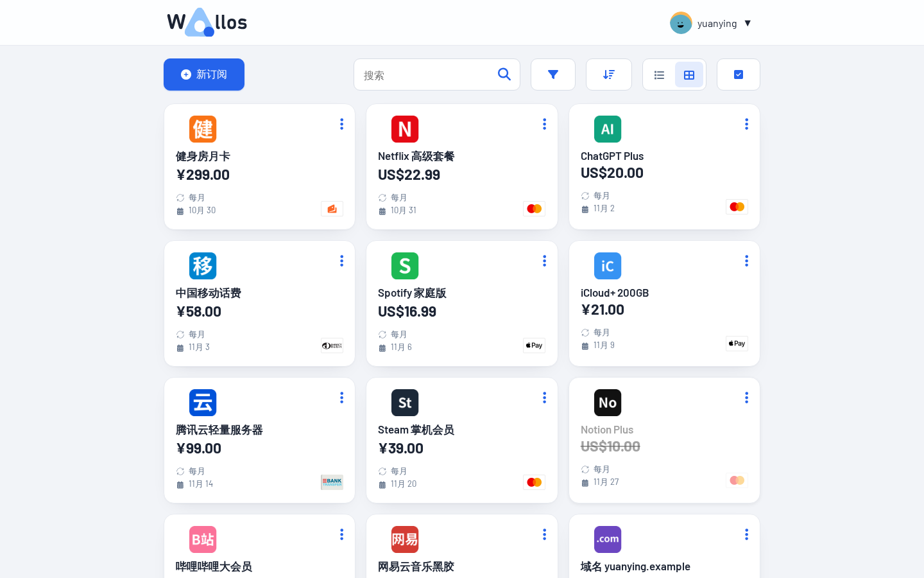Click the Wallos logo
The width and height of the screenshot is (924, 578).
click(207, 22)
